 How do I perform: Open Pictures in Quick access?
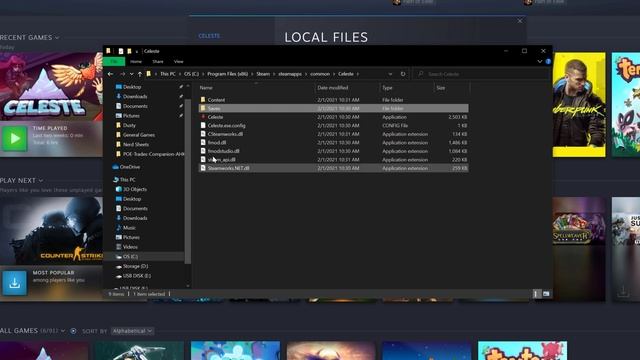[131, 116]
